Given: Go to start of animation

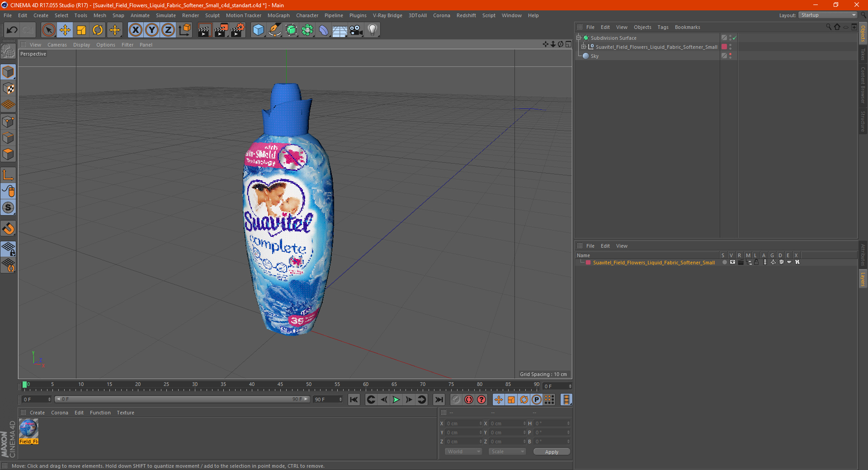Looking at the screenshot, I should point(354,399).
